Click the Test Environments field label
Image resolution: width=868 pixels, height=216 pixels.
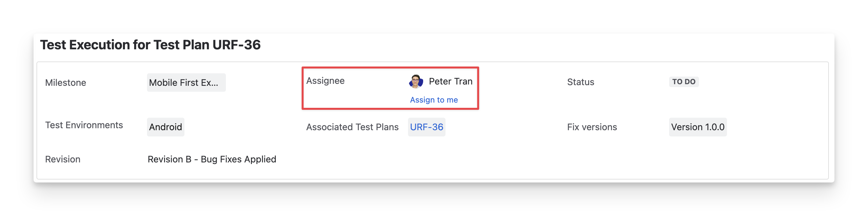pyautogui.click(x=84, y=125)
